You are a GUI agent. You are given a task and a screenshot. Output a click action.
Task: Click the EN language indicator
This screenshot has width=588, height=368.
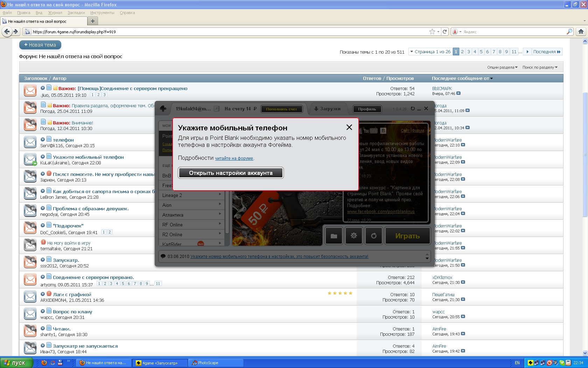tap(517, 363)
